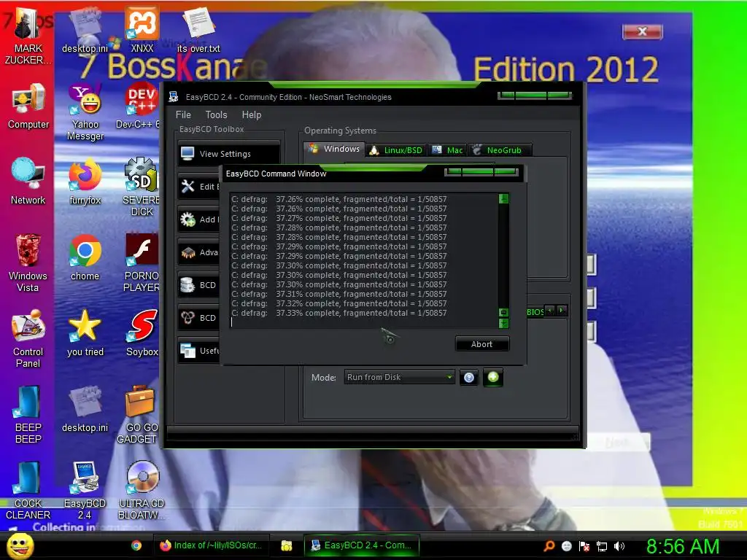The width and height of the screenshot is (747, 560).
Task: Open the its over.txt file
Action: pos(198,29)
